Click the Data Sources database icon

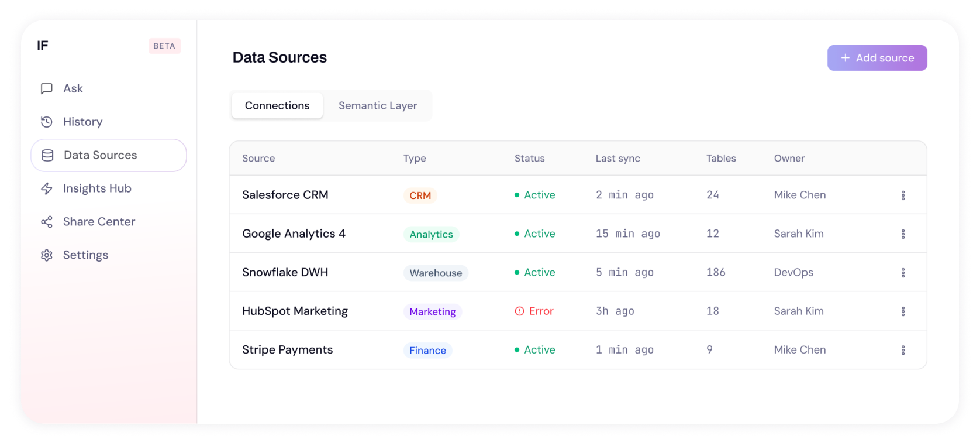click(x=47, y=155)
